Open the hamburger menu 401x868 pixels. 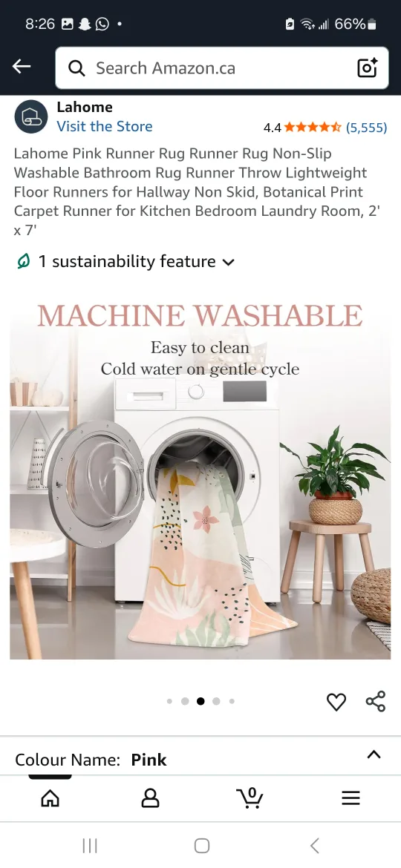click(351, 798)
